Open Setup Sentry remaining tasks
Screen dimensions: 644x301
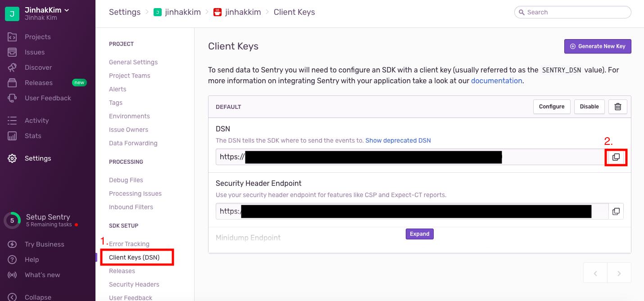click(x=49, y=220)
